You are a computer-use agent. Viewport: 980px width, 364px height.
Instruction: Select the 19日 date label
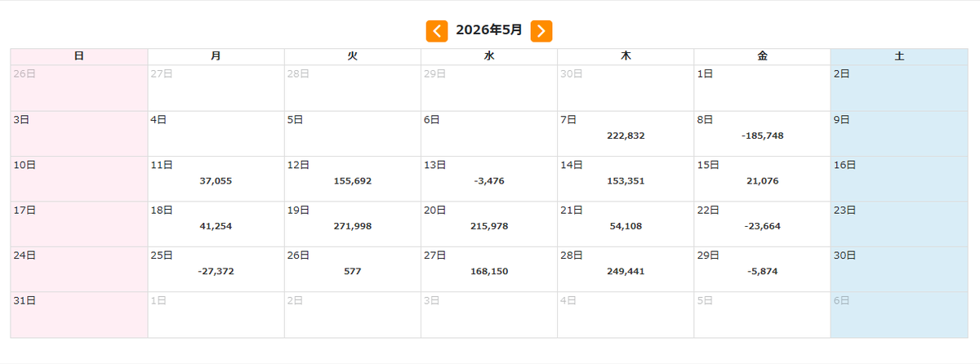[298, 210]
